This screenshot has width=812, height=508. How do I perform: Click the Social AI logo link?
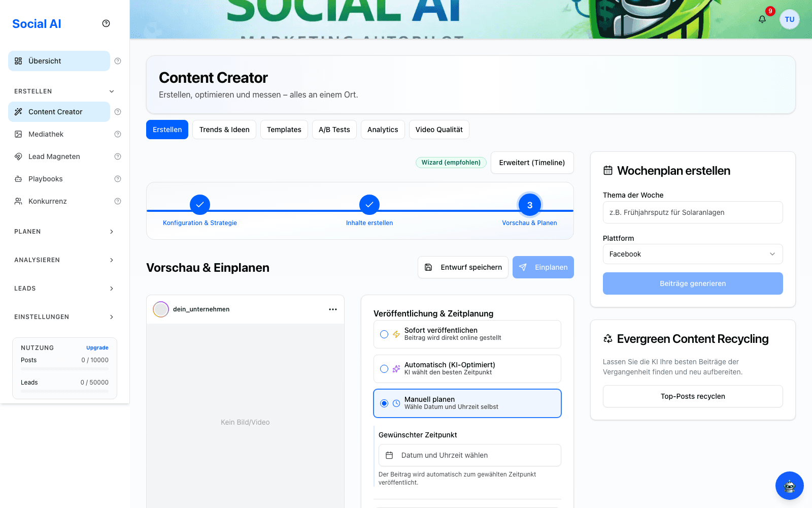(x=37, y=24)
